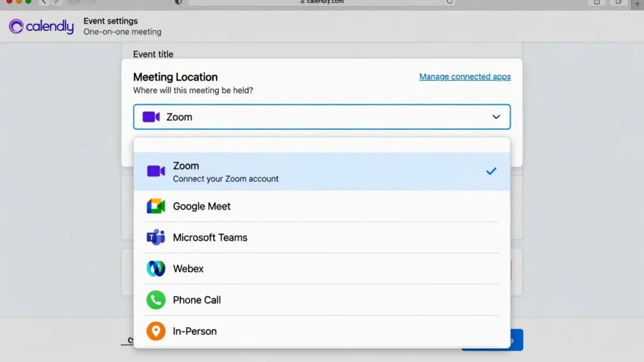Click the orange In-Person pin icon
Viewport: 644px width, 362px height.
tap(156, 331)
